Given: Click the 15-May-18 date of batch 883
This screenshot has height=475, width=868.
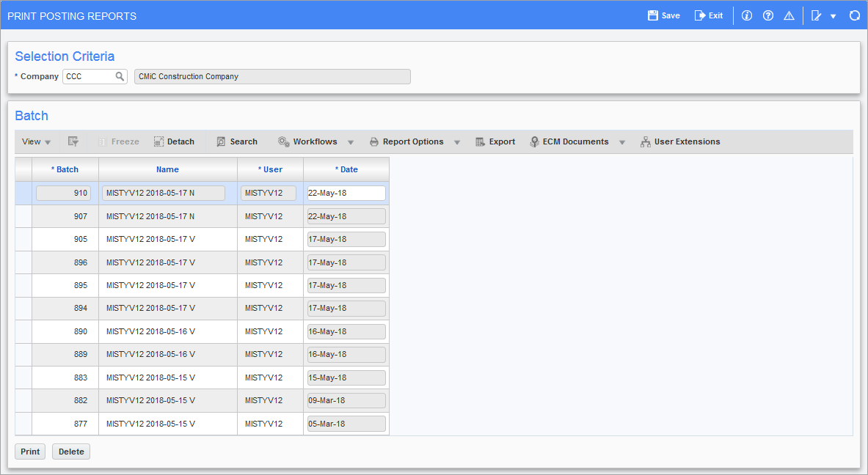Looking at the screenshot, I should 346,378.
